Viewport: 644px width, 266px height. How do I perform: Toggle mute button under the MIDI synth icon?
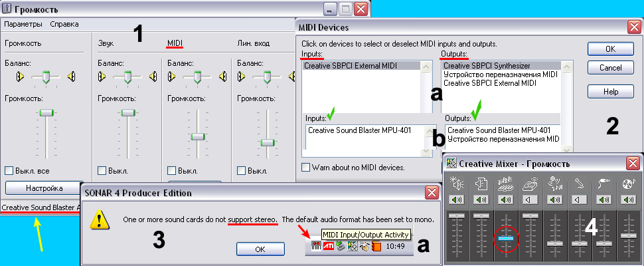pos(505,200)
